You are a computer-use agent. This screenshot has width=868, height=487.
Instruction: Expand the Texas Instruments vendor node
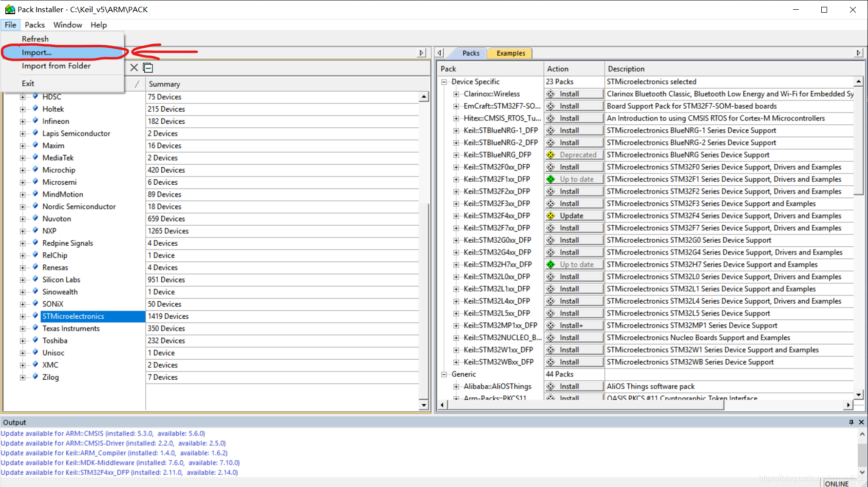[x=22, y=329]
